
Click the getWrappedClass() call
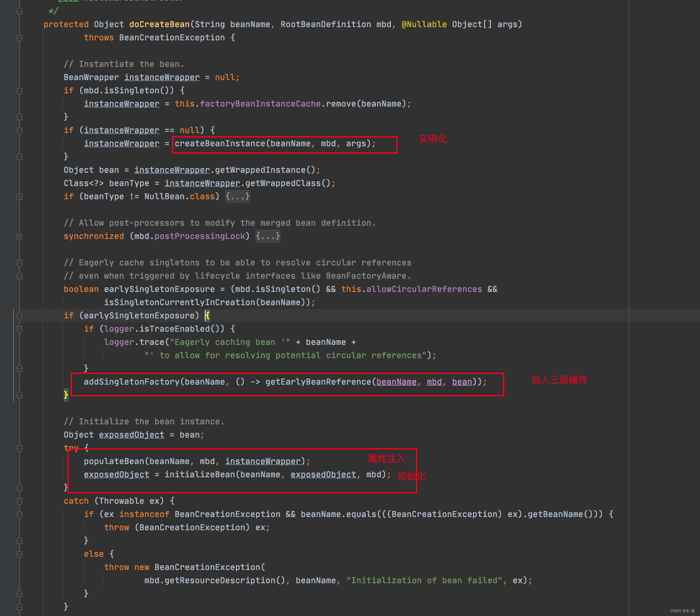pyautogui.click(x=288, y=183)
